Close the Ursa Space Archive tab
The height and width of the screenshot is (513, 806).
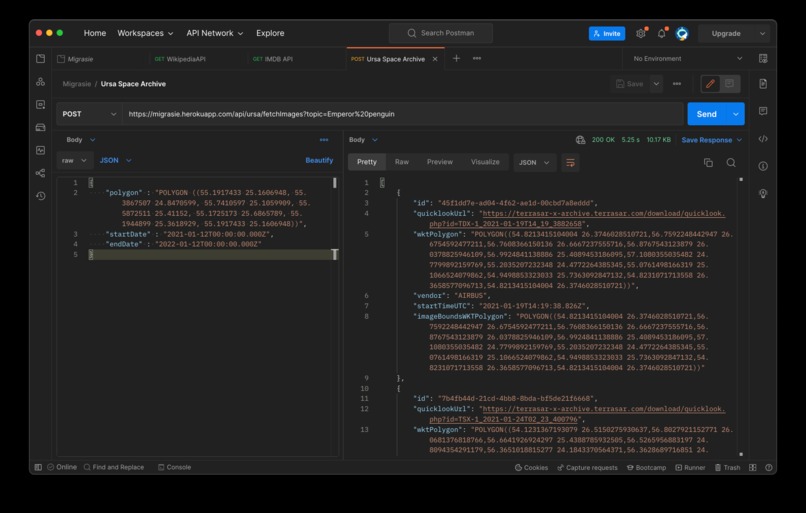pyautogui.click(x=435, y=59)
